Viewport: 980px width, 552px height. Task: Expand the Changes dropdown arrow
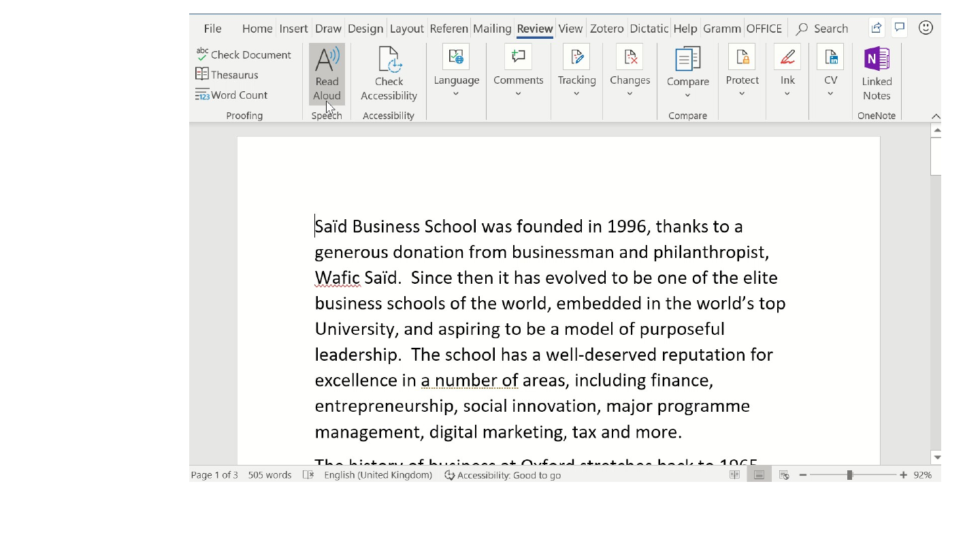pos(630,94)
